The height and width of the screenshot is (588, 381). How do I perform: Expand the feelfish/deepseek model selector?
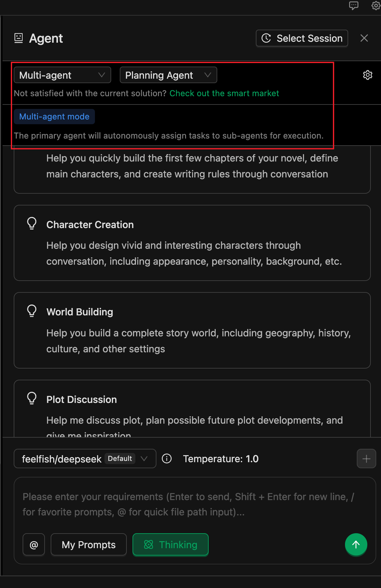coord(85,459)
